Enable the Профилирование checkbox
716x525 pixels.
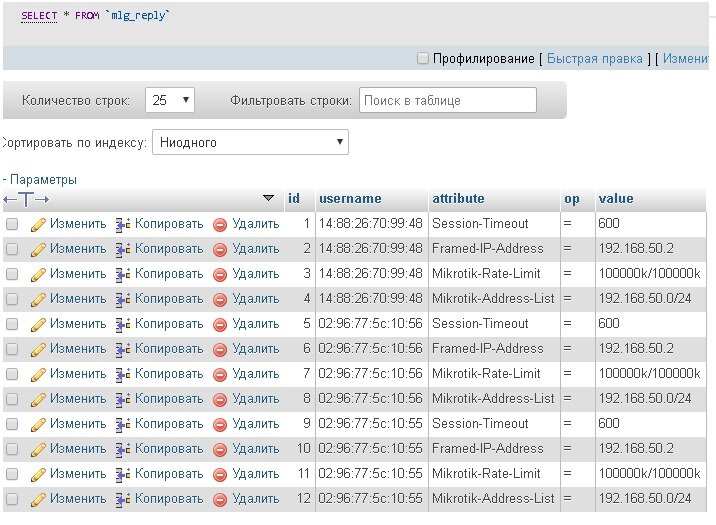click(423, 59)
